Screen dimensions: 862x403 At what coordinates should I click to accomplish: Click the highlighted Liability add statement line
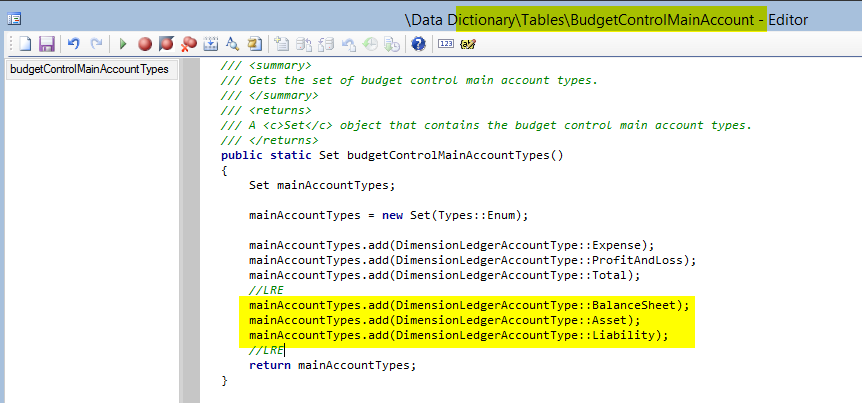pyautogui.click(x=458, y=335)
